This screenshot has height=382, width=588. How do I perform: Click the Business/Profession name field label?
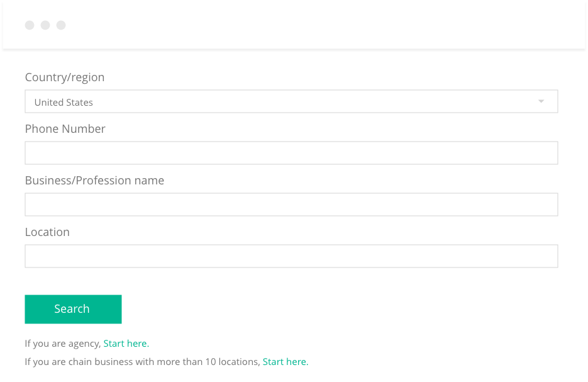(x=94, y=181)
